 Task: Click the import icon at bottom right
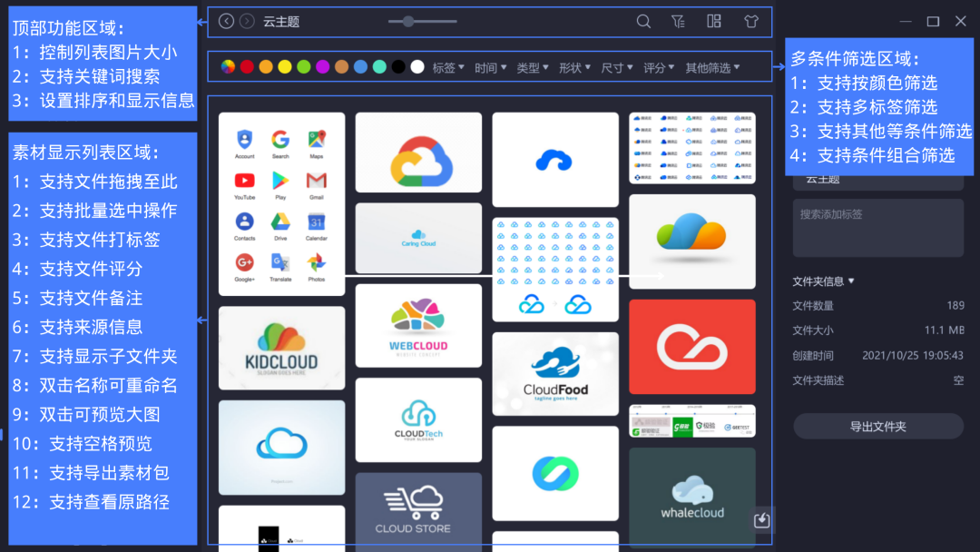(x=762, y=520)
